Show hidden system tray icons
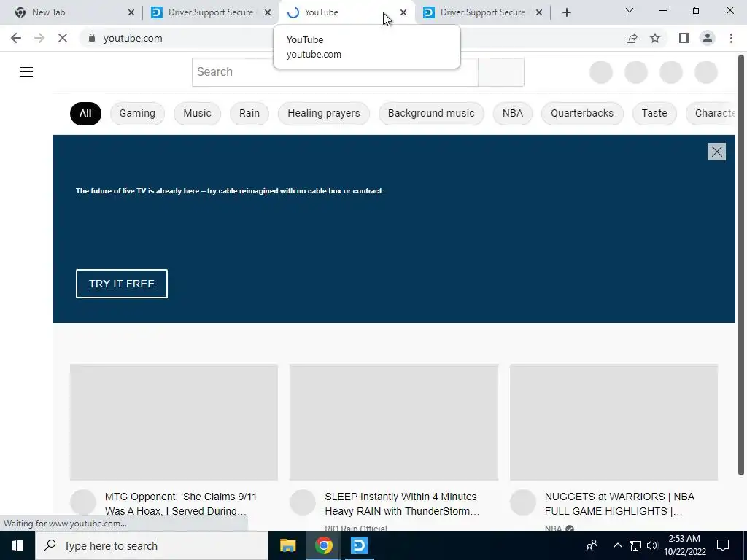This screenshot has width=747, height=560. click(617, 545)
